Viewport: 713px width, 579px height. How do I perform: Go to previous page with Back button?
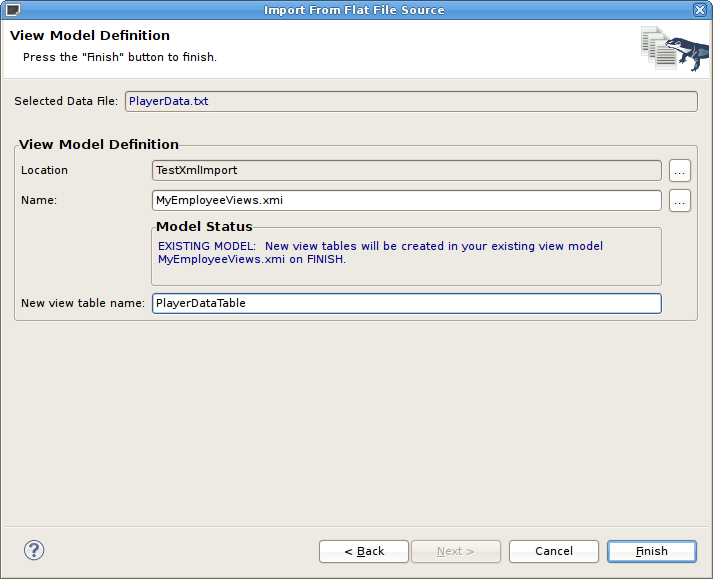(x=364, y=551)
